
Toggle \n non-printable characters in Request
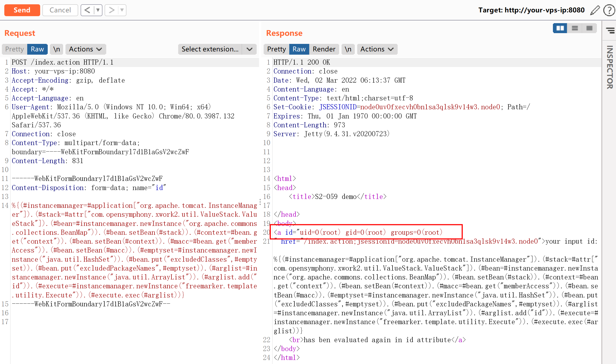tap(56, 49)
